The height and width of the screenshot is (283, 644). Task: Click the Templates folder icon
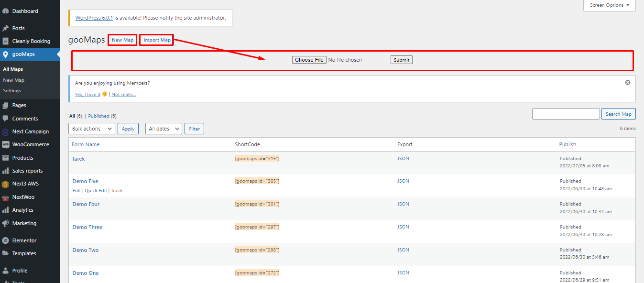[x=6, y=253]
